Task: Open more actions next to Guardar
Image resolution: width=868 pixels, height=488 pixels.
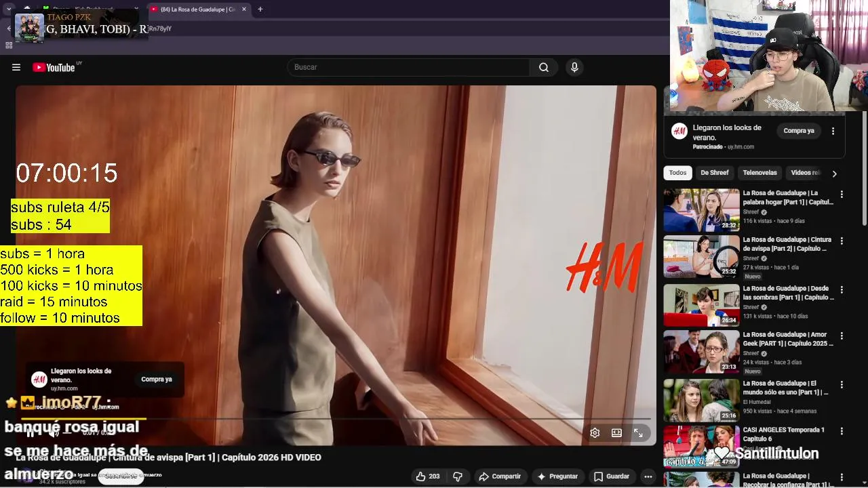Action: pos(648,476)
